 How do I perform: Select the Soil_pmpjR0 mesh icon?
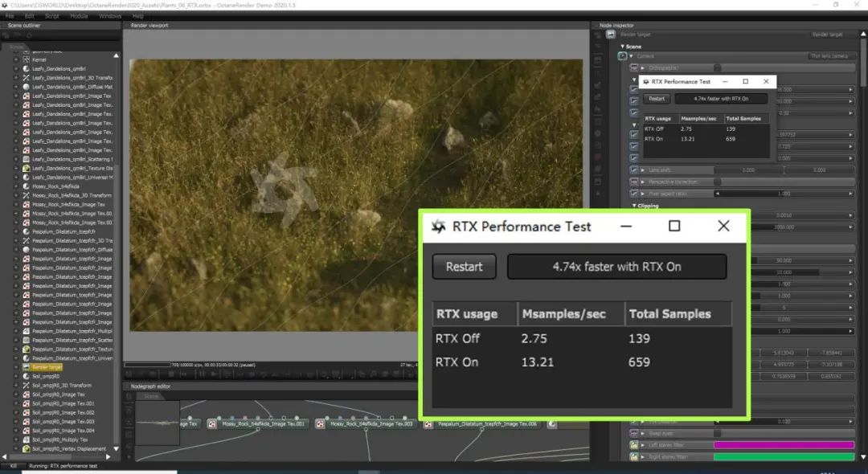tap(26, 376)
